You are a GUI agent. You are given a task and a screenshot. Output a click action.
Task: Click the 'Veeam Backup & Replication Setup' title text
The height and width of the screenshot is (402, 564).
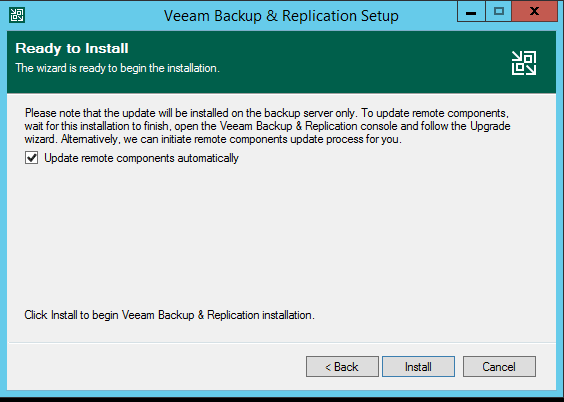tap(281, 16)
